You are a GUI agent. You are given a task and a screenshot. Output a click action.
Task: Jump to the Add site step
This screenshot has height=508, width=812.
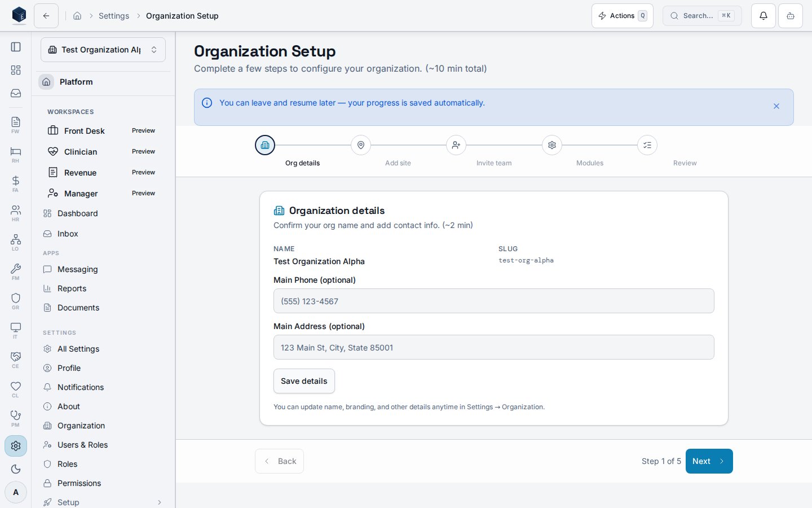(361, 145)
